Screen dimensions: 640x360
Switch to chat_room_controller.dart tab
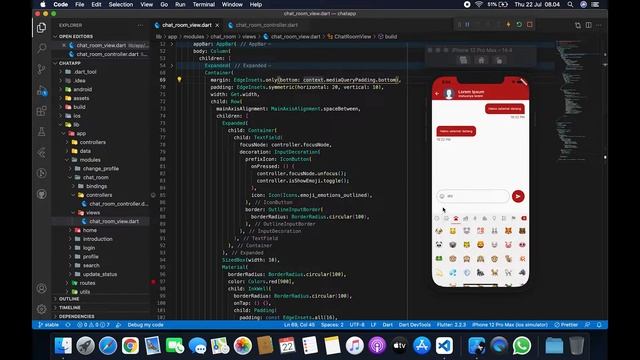(267, 25)
